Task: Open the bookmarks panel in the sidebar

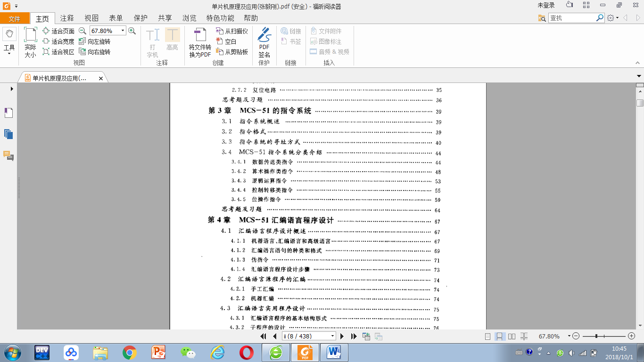Action: tap(8, 113)
